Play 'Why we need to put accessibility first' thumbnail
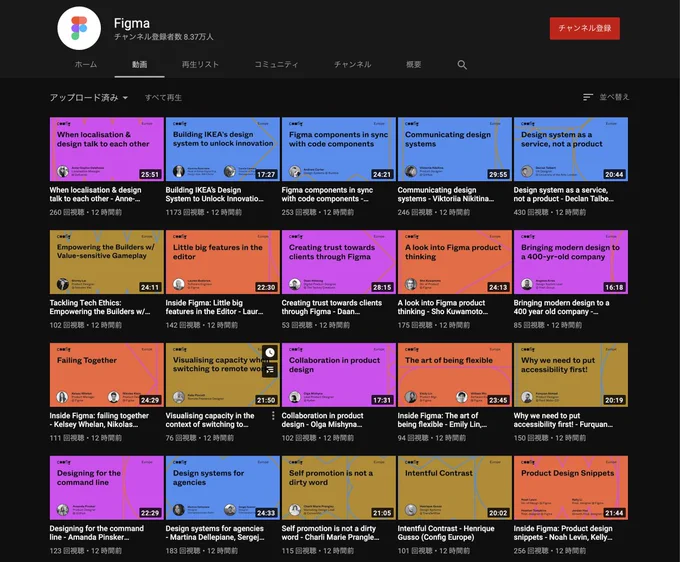The image size is (680, 562). coord(571,375)
